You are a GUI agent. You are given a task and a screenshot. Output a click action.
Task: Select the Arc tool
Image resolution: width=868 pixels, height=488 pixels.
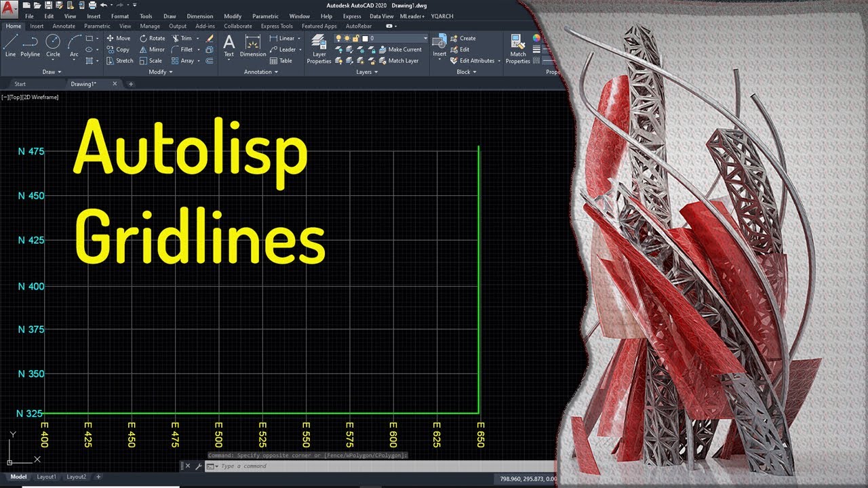pos(74,45)
